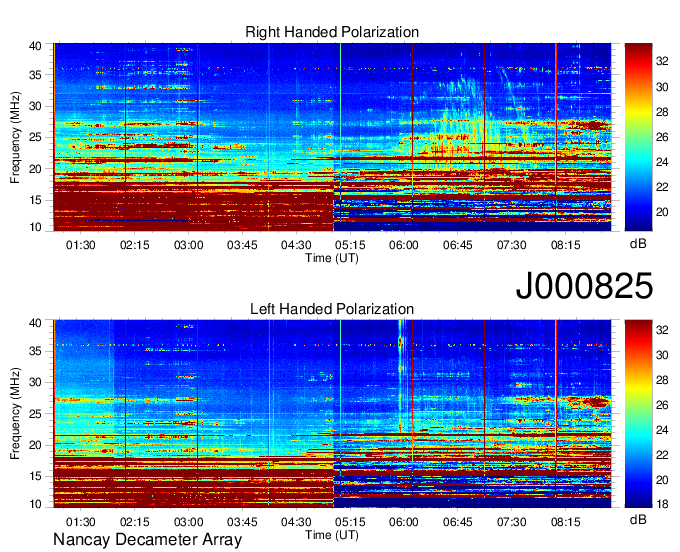Click the left-handed plot's colorbar
The width and height of the screenshot is (680, 552).
tap(638, 414)
